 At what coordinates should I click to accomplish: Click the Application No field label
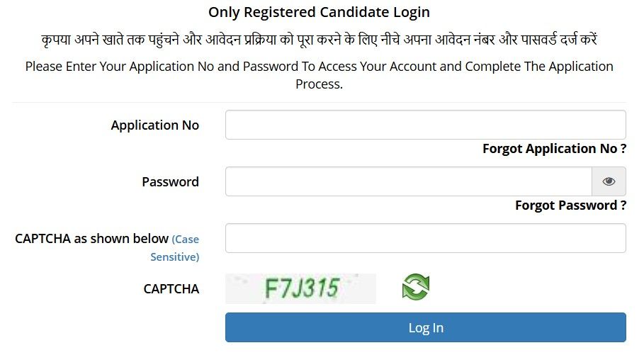point(154,125)
